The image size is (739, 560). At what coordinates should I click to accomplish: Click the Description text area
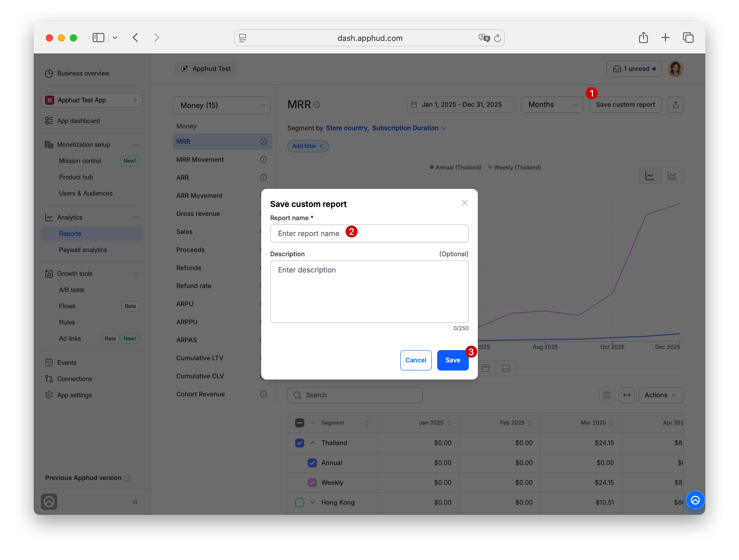tap(369, 291)
